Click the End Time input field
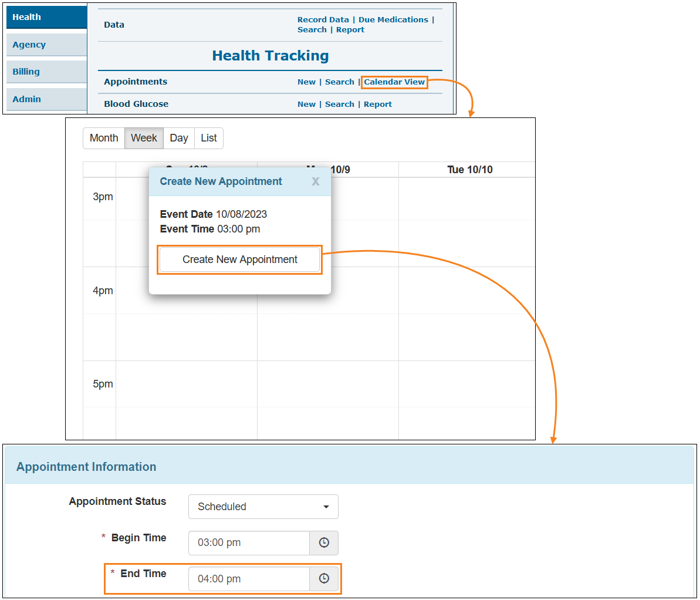 pyautogui.click(x=249, y=578)
